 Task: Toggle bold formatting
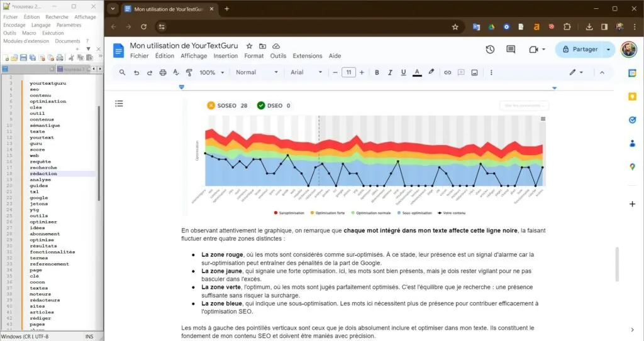377,73
